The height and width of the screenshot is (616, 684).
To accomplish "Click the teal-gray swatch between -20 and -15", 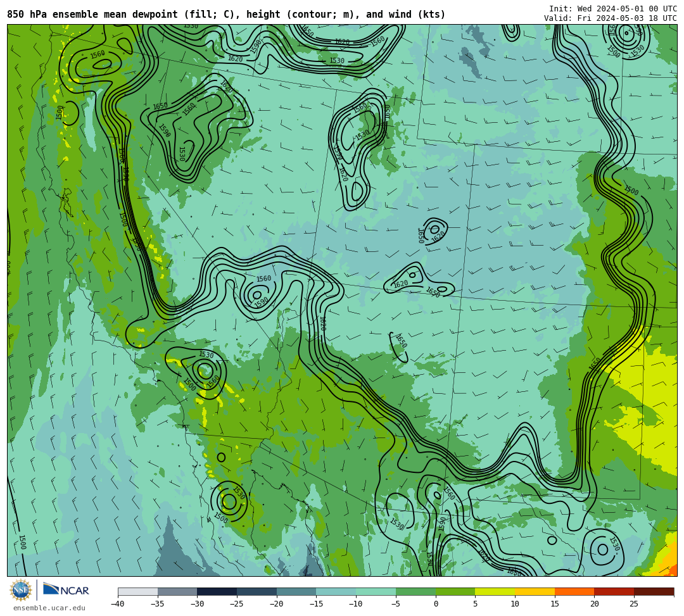I will point(296,591).
